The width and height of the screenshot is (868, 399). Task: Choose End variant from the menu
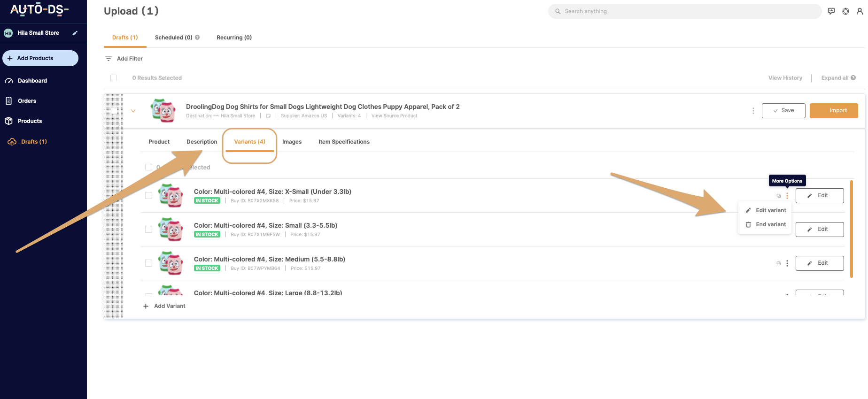pyautogui.click(x=765, y=224)
